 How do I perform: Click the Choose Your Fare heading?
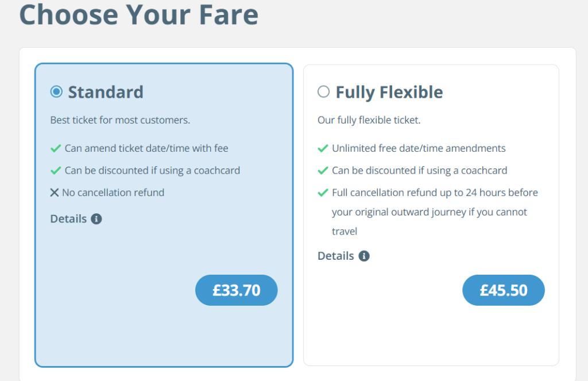click(138, 14)
